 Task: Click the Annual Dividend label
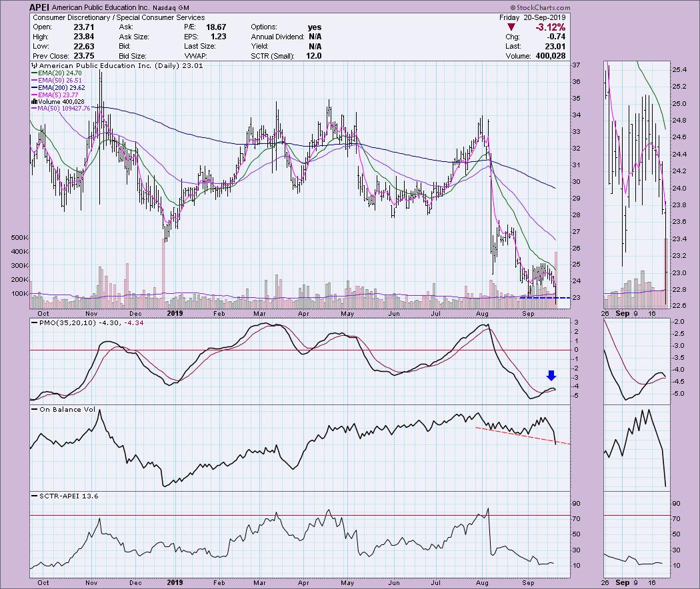coord(277,37)
